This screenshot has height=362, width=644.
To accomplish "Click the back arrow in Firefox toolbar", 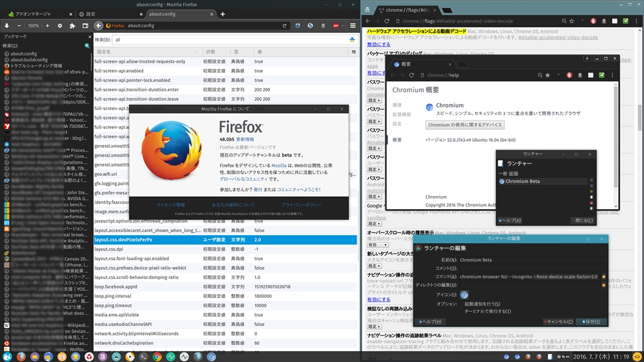I will [x=99, y=26].
